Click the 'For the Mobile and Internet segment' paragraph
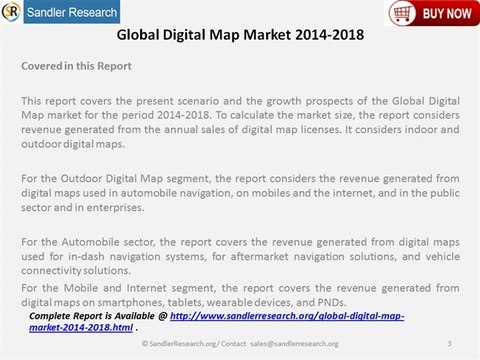This screenshot has width=480, height=360. tap(240, 295)
